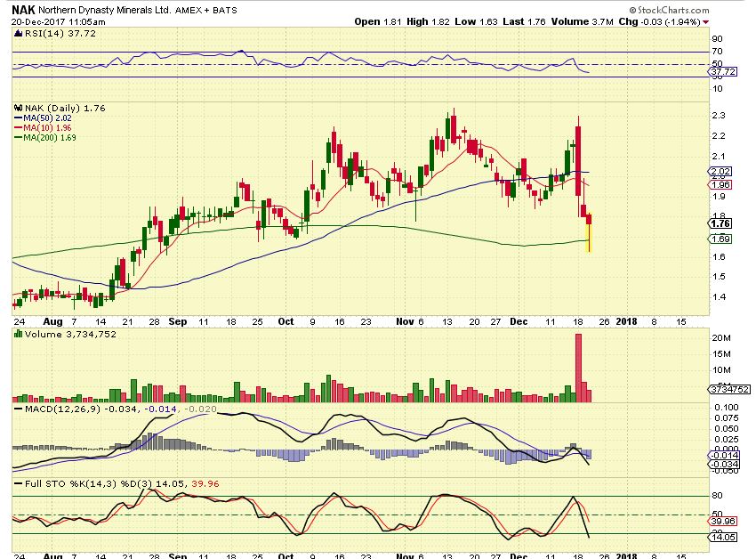Viewport: 756px width, 559px height.
Task: Click the 20-Dec-2017 11:05am timestamp
Action: point(59,21)
